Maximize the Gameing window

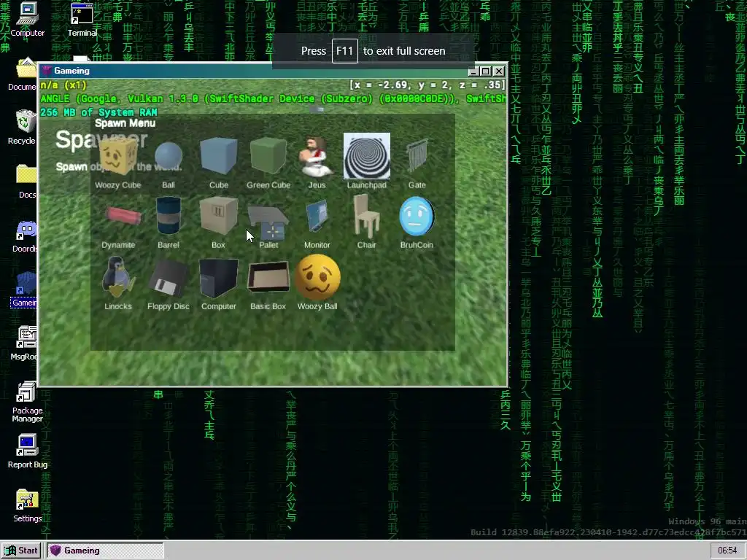(485, 71)
